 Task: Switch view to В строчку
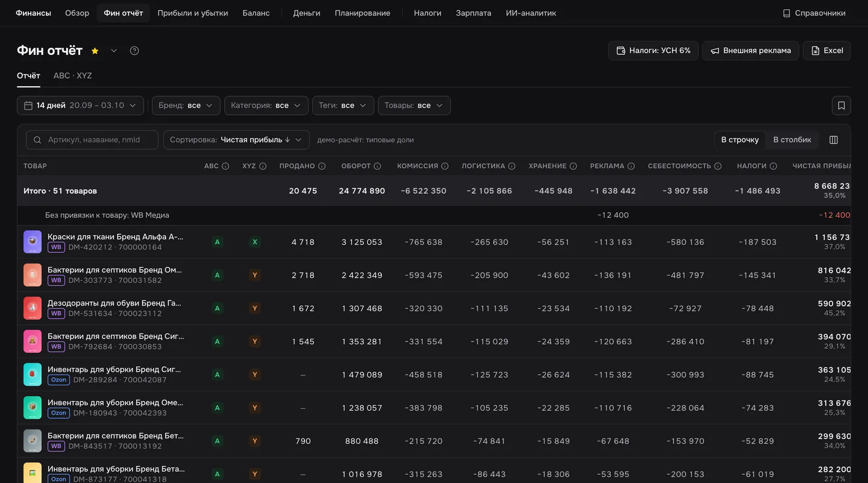point(740,140)
